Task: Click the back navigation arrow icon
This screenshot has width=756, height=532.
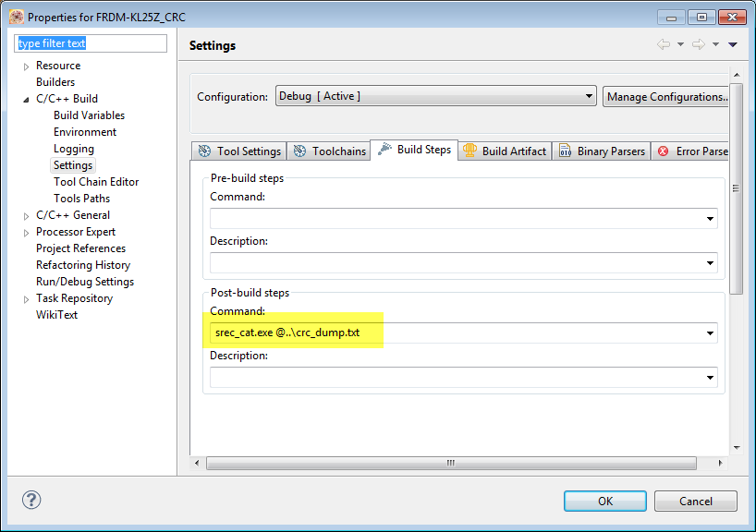Action: [664, 44]
